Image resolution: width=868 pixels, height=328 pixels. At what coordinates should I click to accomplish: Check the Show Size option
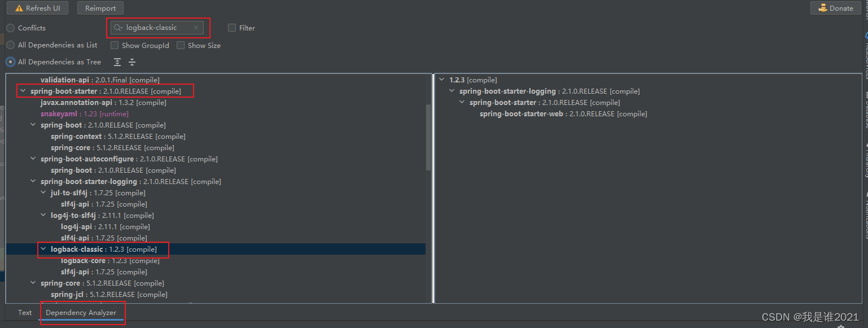click(x=181, y=45)
